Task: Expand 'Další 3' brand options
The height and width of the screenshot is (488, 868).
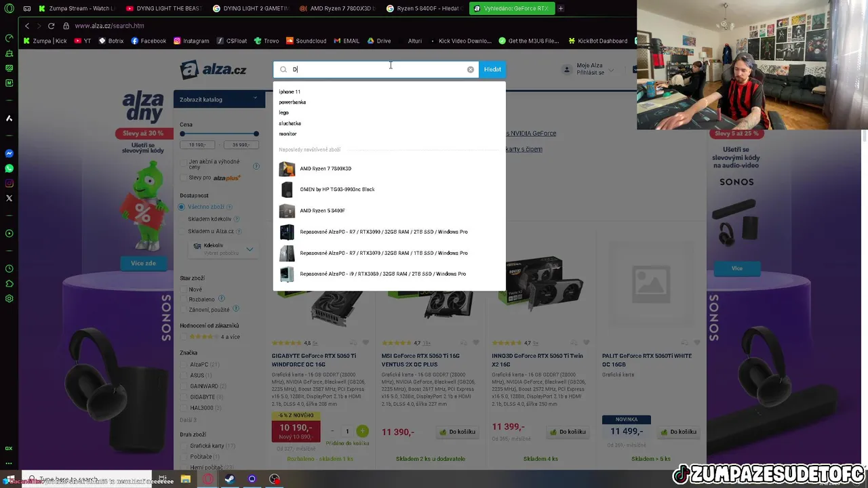Action: (189, 420)
